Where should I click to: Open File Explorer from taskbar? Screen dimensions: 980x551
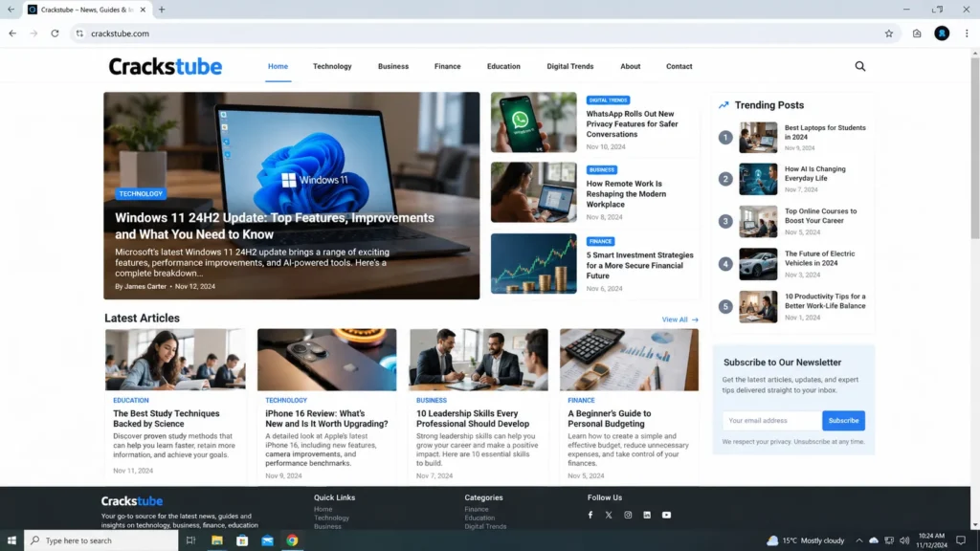pos(217,540)
